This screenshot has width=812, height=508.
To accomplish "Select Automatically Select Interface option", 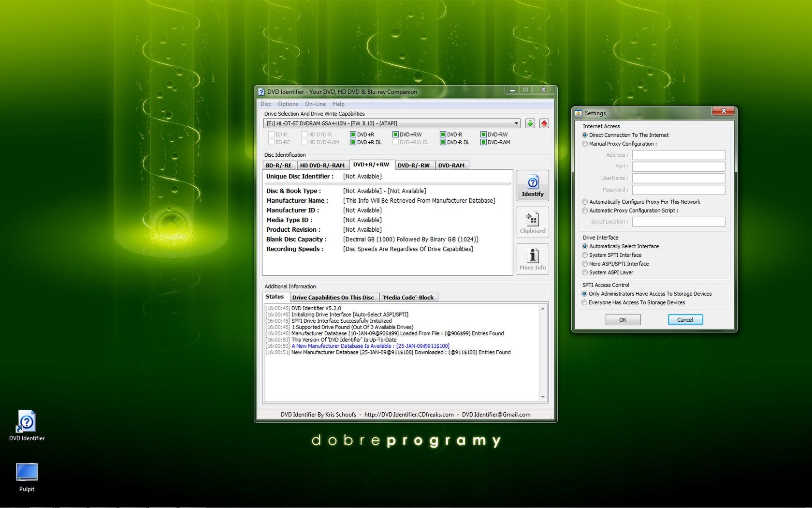I will coord(585,246).
